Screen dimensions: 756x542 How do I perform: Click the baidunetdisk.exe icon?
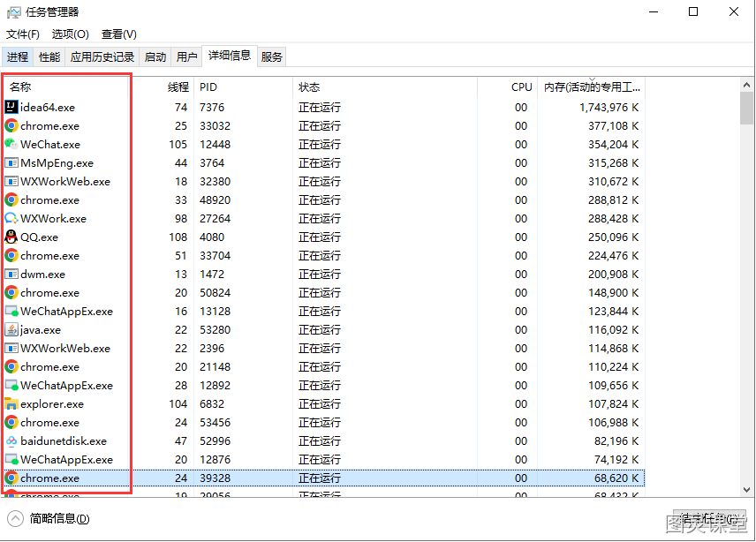[12, 440]
